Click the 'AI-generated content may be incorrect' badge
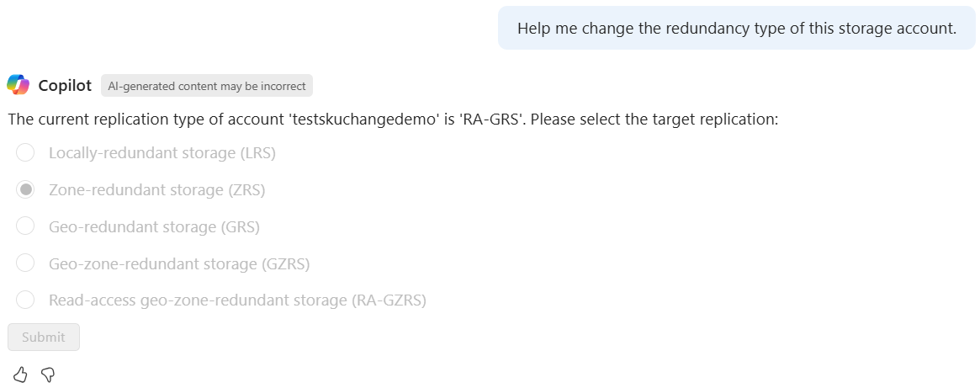 coord(207,86)
